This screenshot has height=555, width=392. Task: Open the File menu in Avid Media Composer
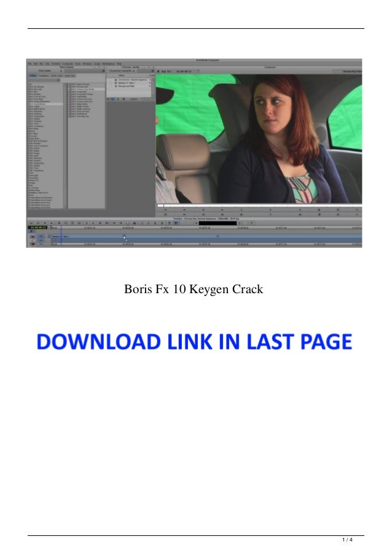click(30, 64)
